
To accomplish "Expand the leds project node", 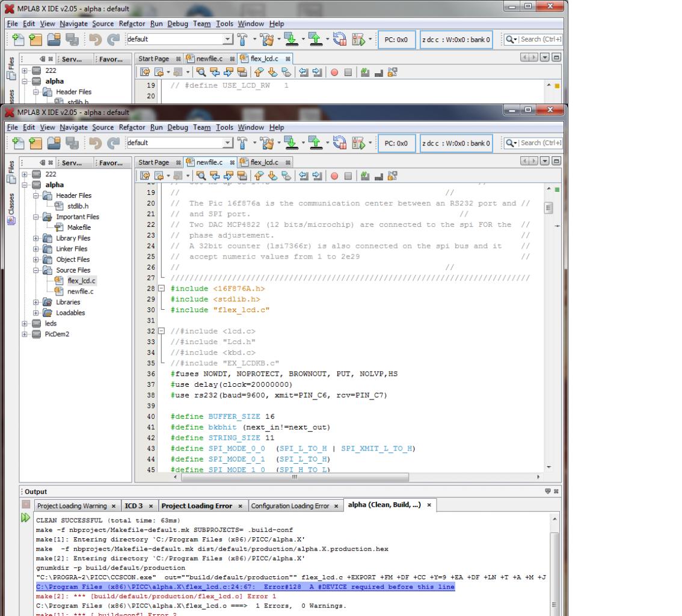I will (x=25, y=323).
